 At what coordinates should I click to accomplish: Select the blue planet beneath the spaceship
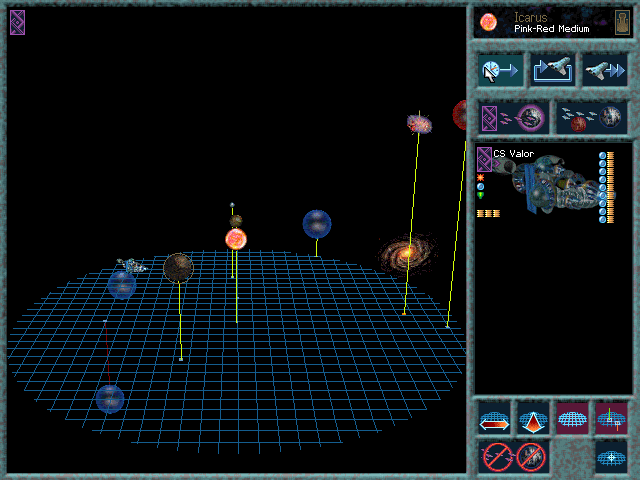click(122, 285)
